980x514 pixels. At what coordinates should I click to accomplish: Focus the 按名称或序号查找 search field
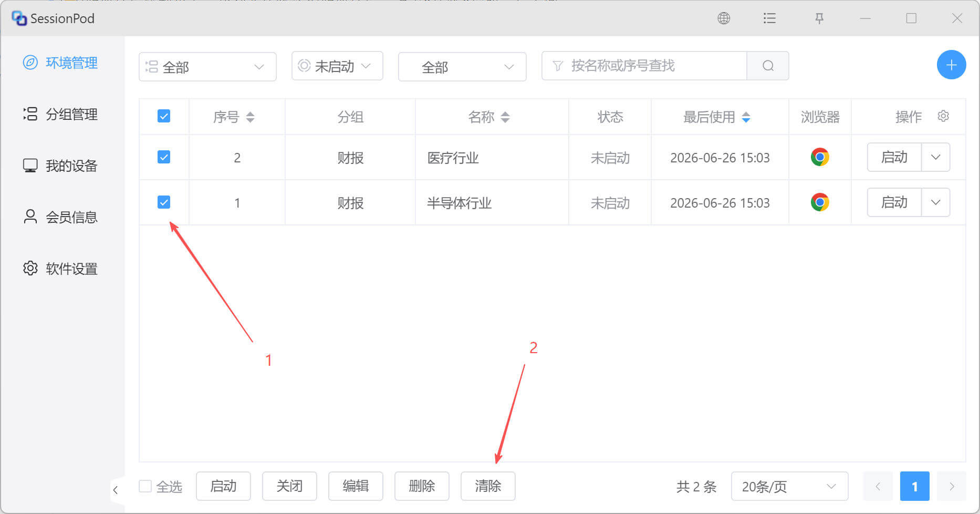[644, 66]
